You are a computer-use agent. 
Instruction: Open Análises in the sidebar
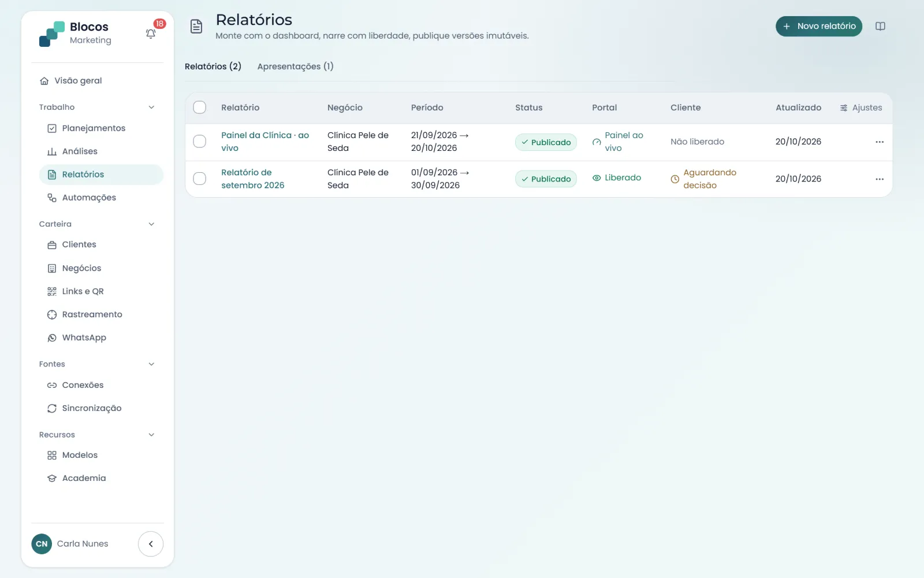(102, 151)
